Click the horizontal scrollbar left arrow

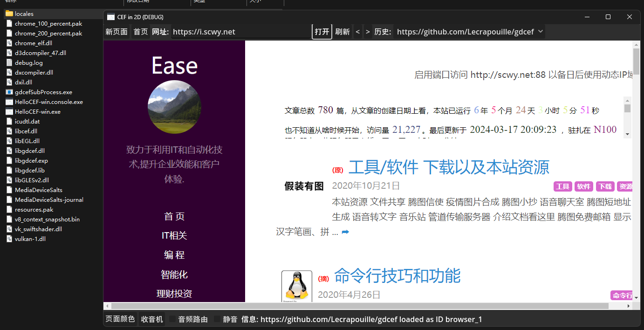coord(107,306)
